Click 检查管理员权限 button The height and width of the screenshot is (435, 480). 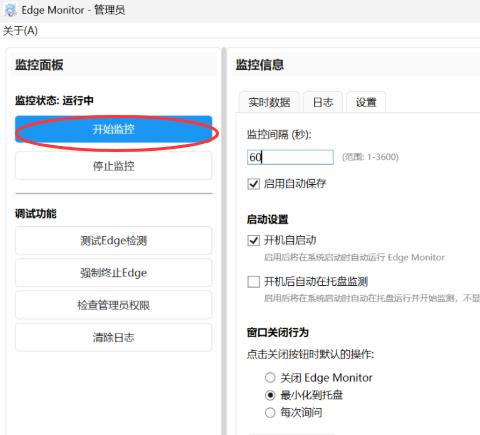tap(113, 305)
